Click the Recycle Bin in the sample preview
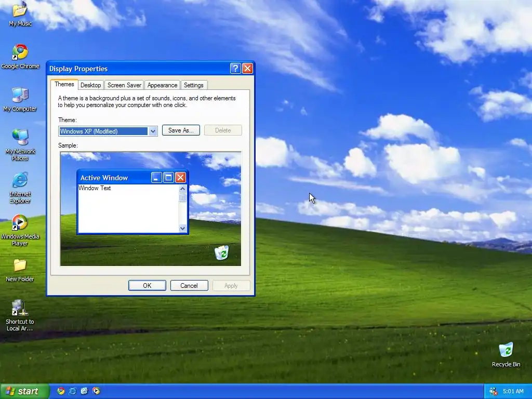Image resolution: width=532 pixels, height=399 pixels. tap(221, 252)
